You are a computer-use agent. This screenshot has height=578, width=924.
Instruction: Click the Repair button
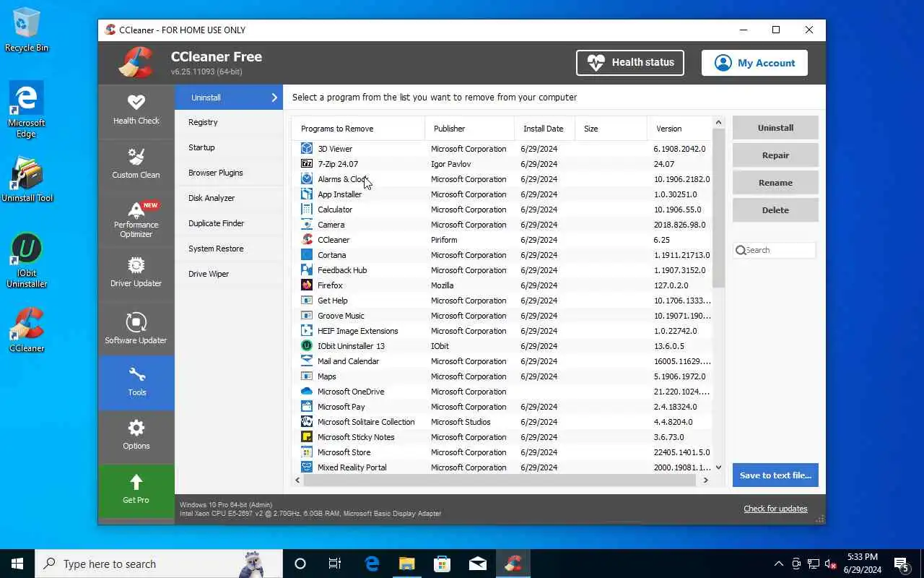775,155
